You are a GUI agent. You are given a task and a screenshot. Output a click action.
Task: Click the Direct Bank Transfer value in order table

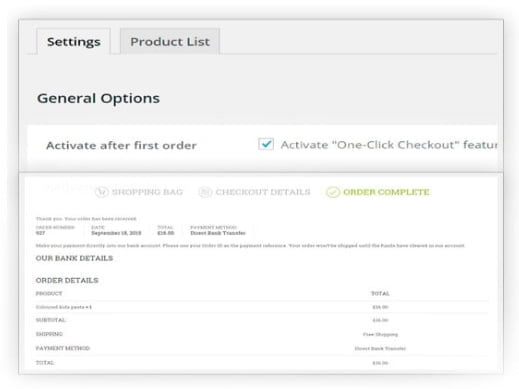point(380,349)
